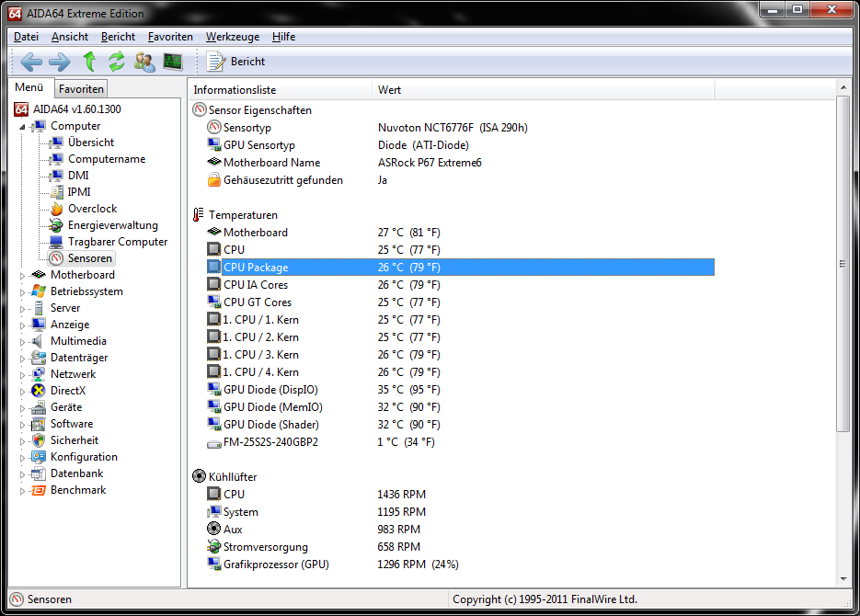Click the Back arrow toolbar icon
Image resolution: width=860 pixels, height=616 pixels.
pos(31,62)
